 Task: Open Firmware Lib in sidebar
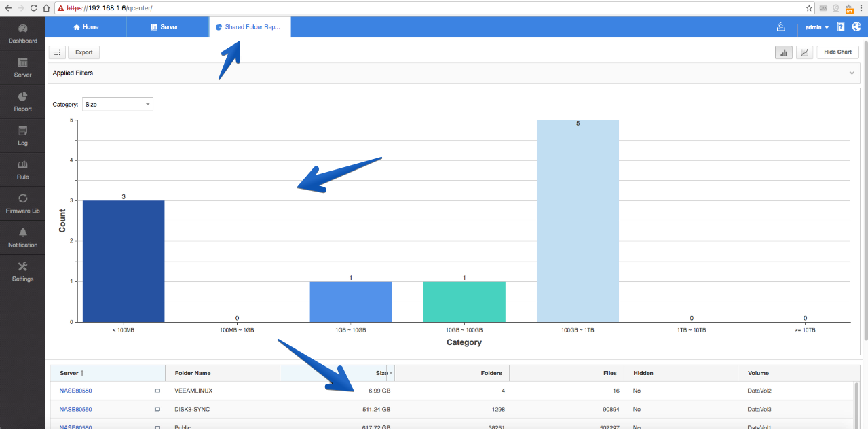coord(22,204)
